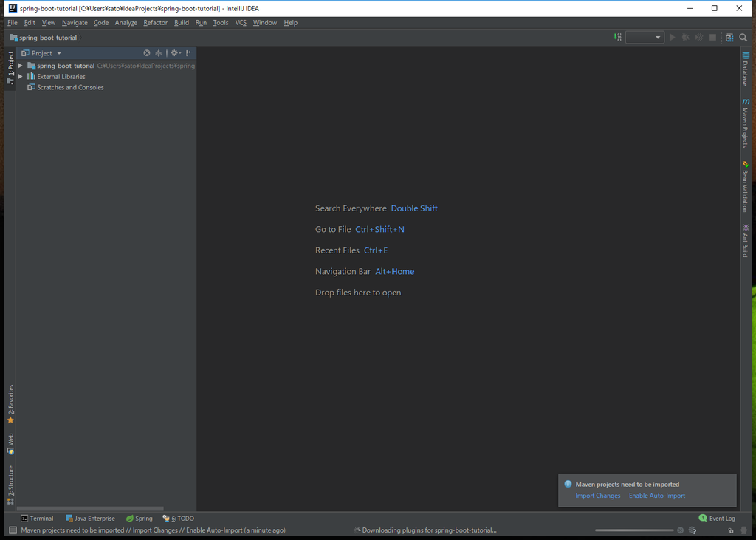Open the Run menu
756x540 pixels.
201,23
